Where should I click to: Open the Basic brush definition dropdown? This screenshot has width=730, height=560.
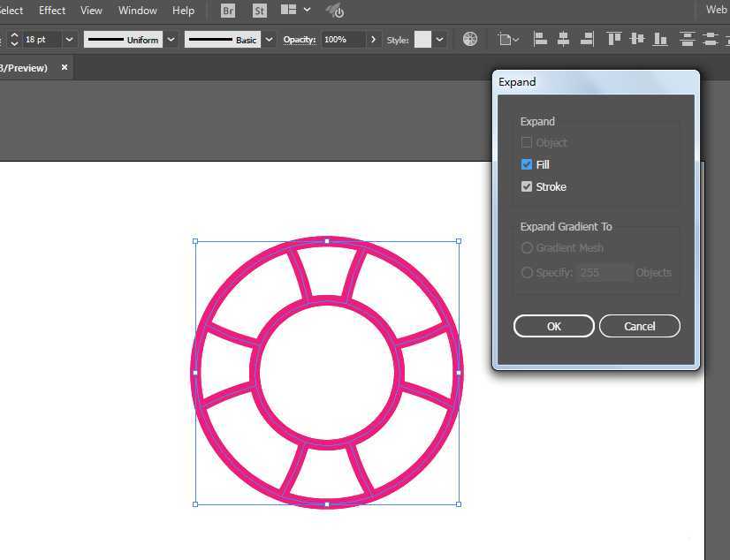[x=270, y=40]
